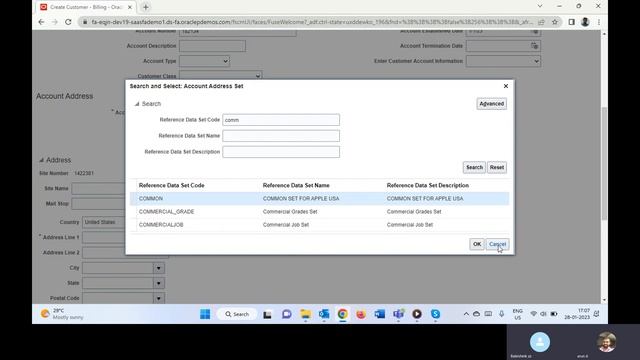Click the Wi-Fi network tray icon
The width and height of the screenshot is (640, 360).
[x=533, y=314]
